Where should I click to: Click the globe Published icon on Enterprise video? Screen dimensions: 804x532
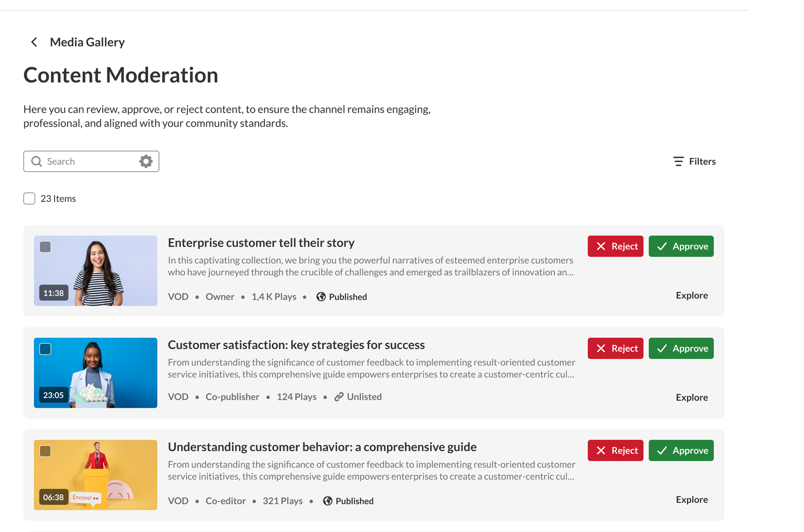tap(321, 297)
